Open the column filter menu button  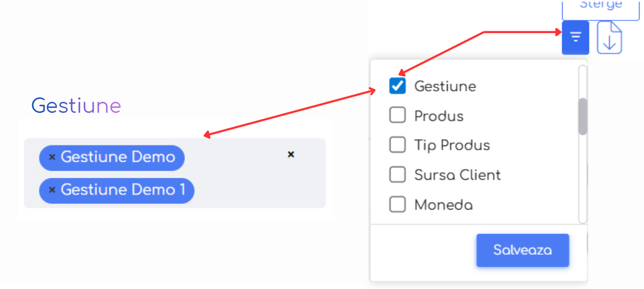pos(575,37)
